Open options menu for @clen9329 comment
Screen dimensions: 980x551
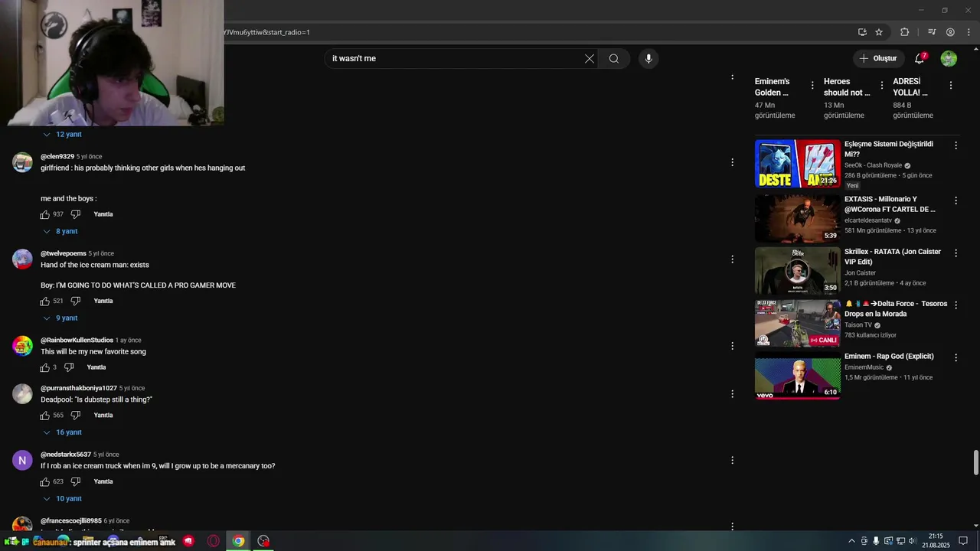point(732,162)
